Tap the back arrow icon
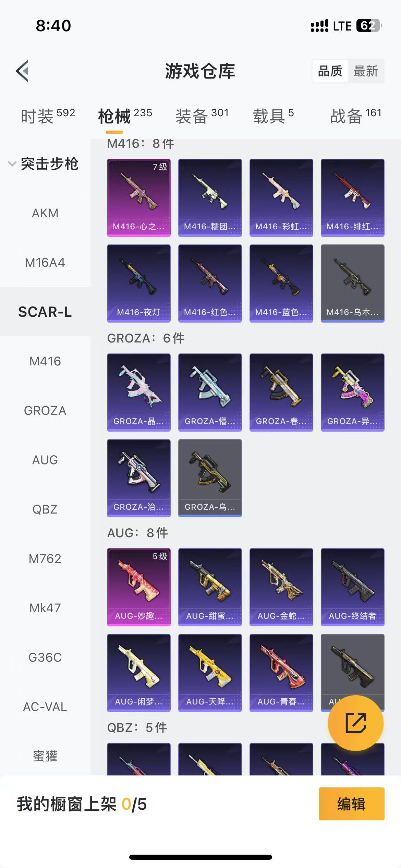This screenshot has width=401, height=868. [22, 71]
